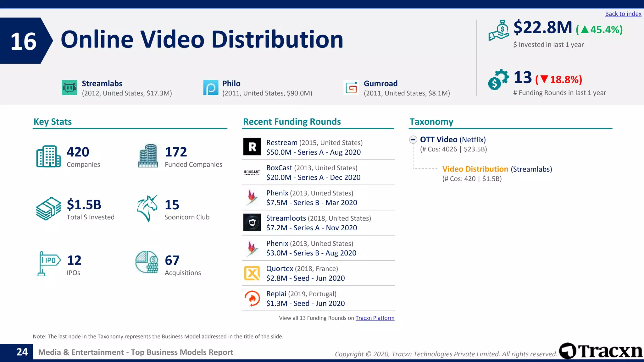Click the copyright notice in footer

pos(446,354)
